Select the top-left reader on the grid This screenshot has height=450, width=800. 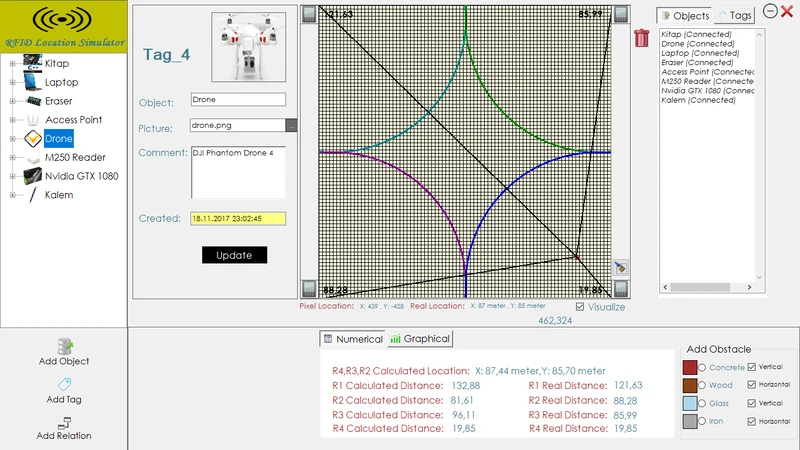coord(309,13)
